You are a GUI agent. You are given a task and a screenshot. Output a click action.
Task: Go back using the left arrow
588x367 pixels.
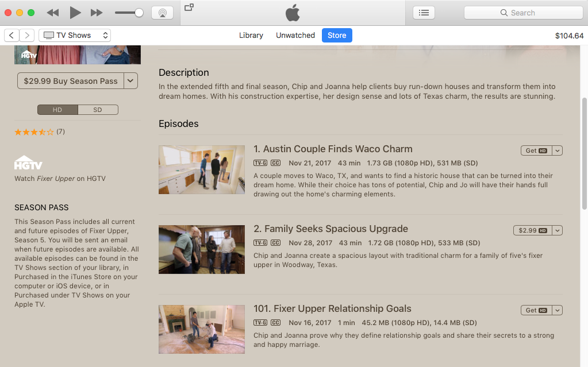click(11, 36)
